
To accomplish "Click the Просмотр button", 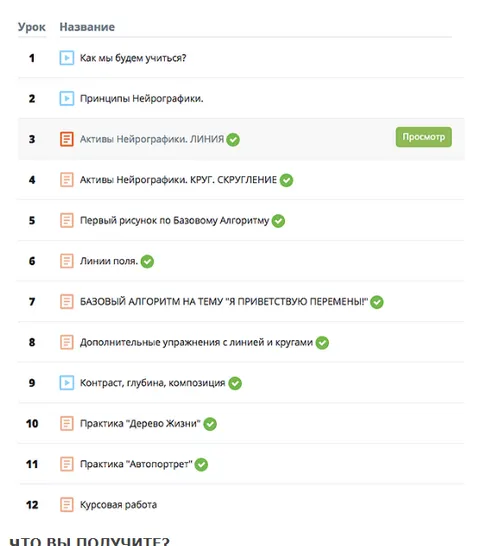I will [424, 137].
